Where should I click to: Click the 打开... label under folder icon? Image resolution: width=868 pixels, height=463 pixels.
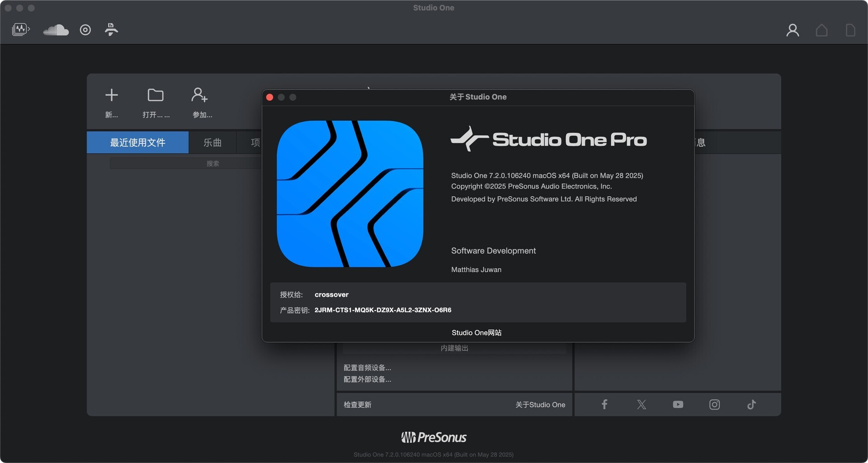coord(156,115)
